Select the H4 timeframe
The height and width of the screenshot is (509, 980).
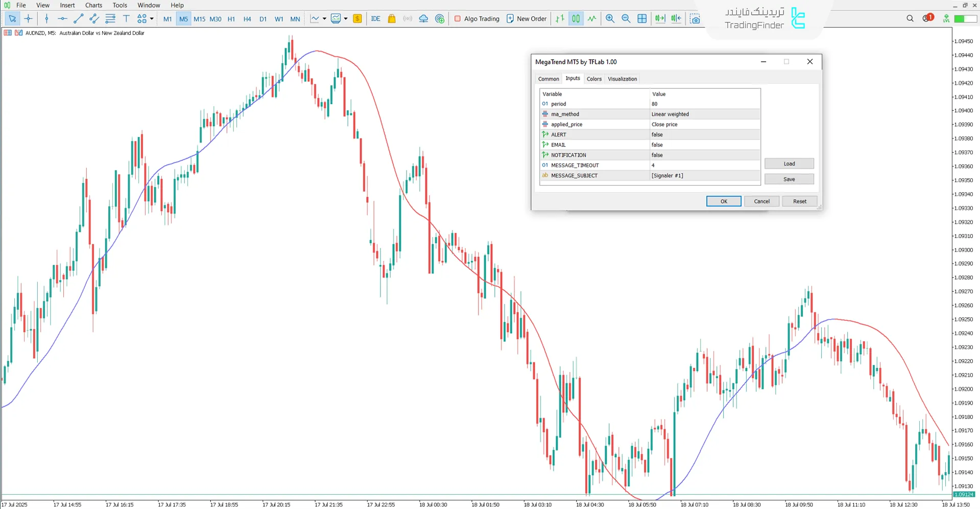pos(247,19)
